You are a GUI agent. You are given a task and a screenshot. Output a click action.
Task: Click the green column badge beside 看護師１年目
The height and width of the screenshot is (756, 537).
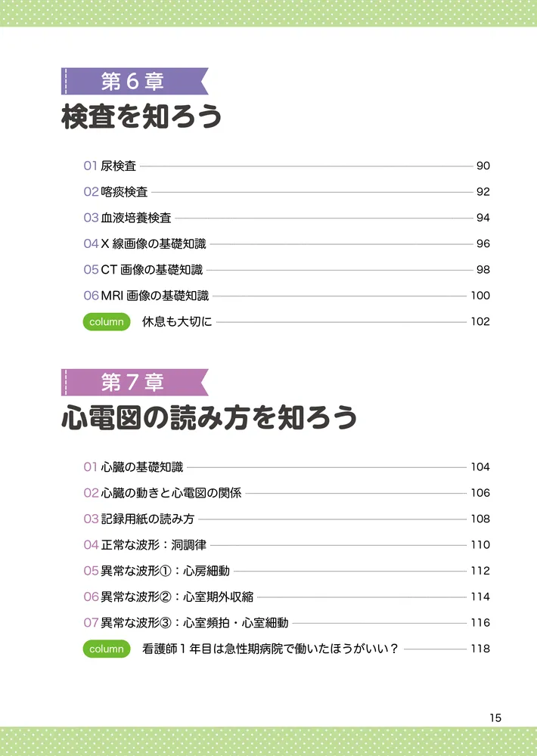pyautogui.click(x=107, y=649)
